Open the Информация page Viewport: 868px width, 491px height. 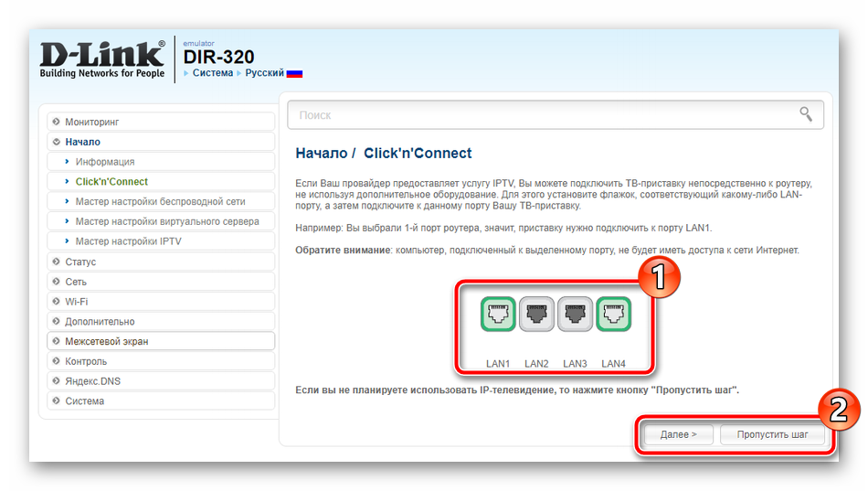(x=161, y=162)
